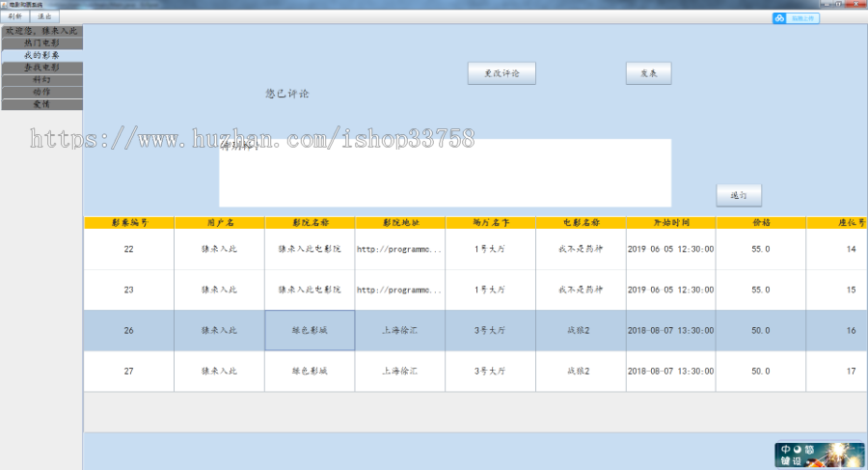Click 战狼2 movie cell in row 26
This screenshot has width=868, height=470.
(581, 330)
